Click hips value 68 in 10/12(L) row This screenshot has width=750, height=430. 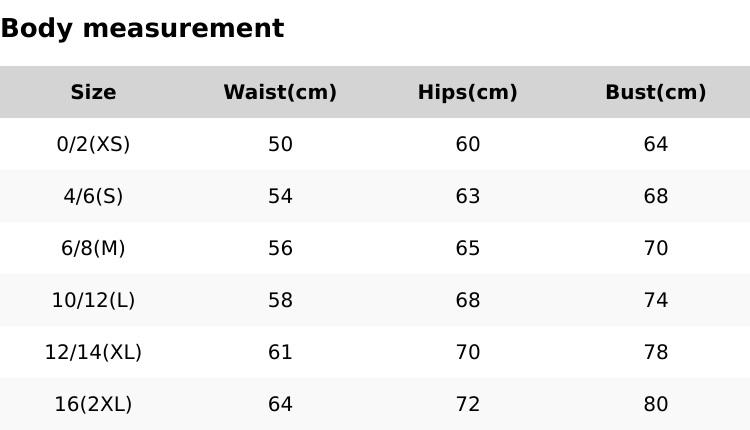tap(467, 301)
